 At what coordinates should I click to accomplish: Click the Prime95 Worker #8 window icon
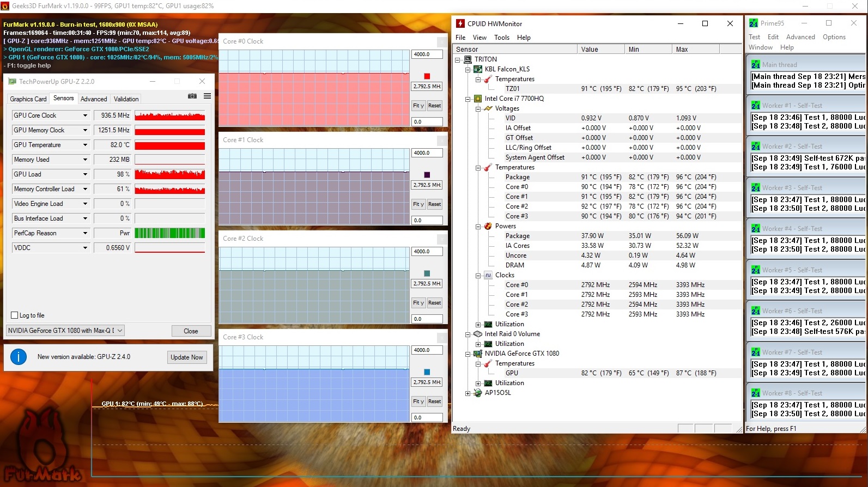point(756,393)
